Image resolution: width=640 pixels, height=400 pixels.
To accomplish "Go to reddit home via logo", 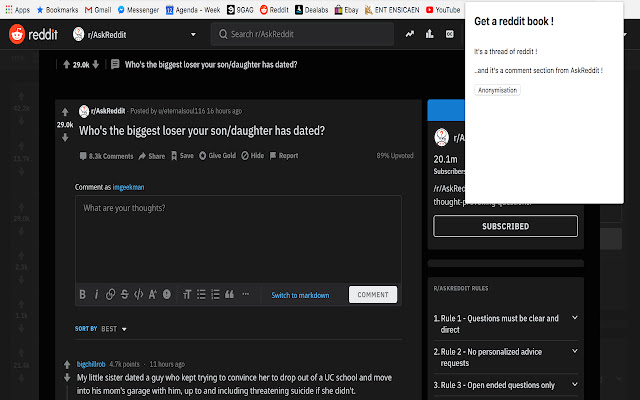I will point(33,34).
